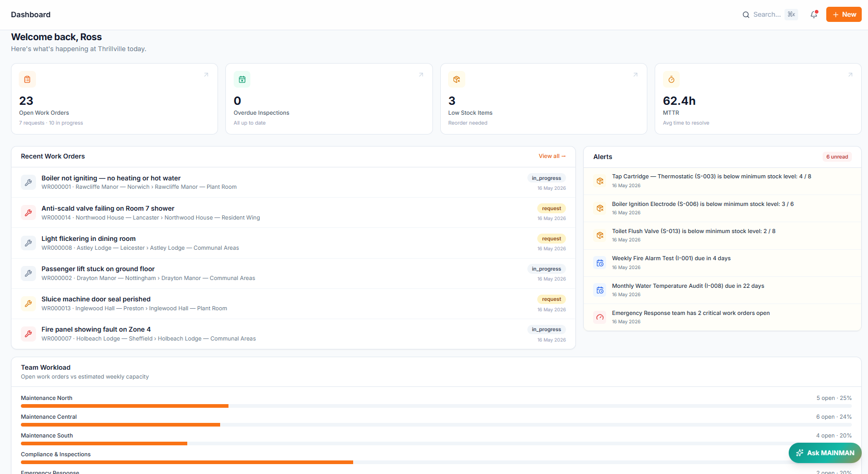Create a new item with New button
Screen dimensions: 868x474
[x=843, y=15]
